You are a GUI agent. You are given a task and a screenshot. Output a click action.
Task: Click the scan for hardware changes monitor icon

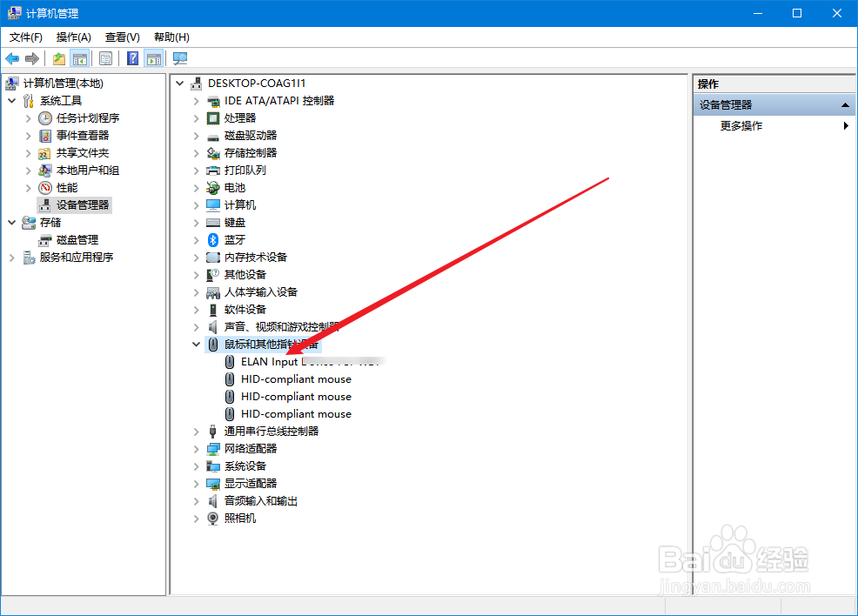tap(179, 58)
